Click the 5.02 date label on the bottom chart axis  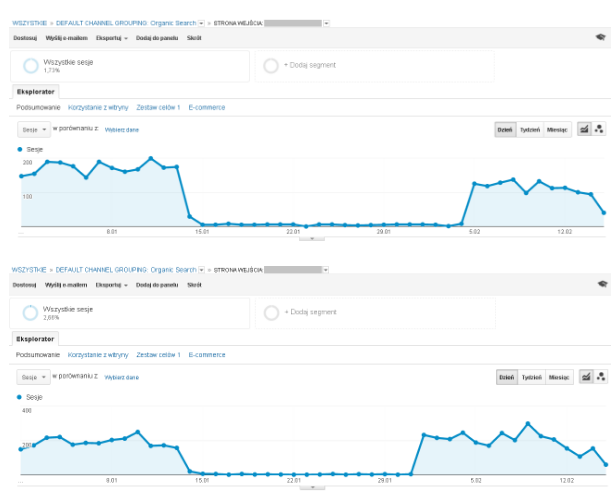point(476,480)
